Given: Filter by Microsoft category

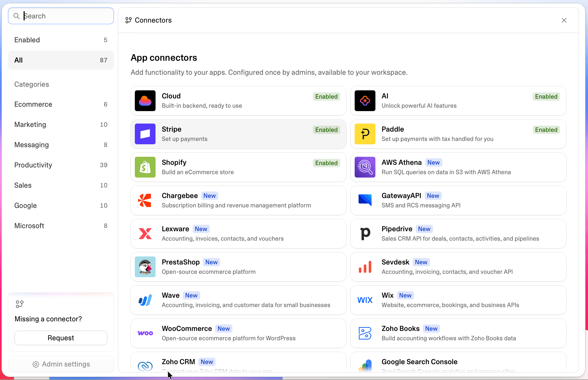Looking at the screenshot, I should [61, 226].
